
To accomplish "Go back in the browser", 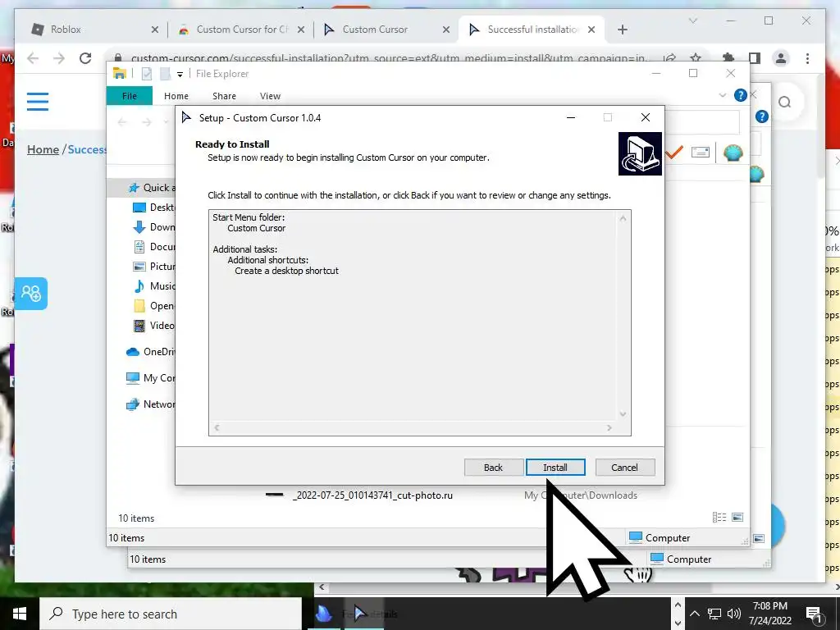I will click(33, 58).
